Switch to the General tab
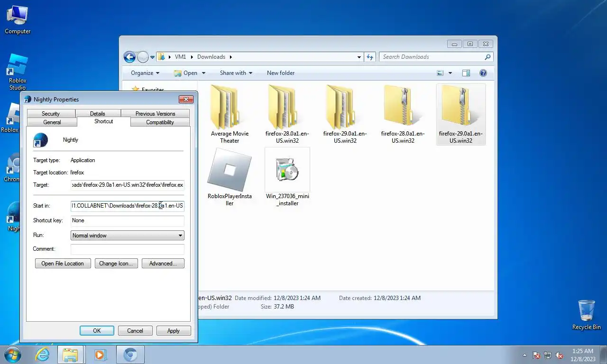The image size is (607, 364). (52, 122)
